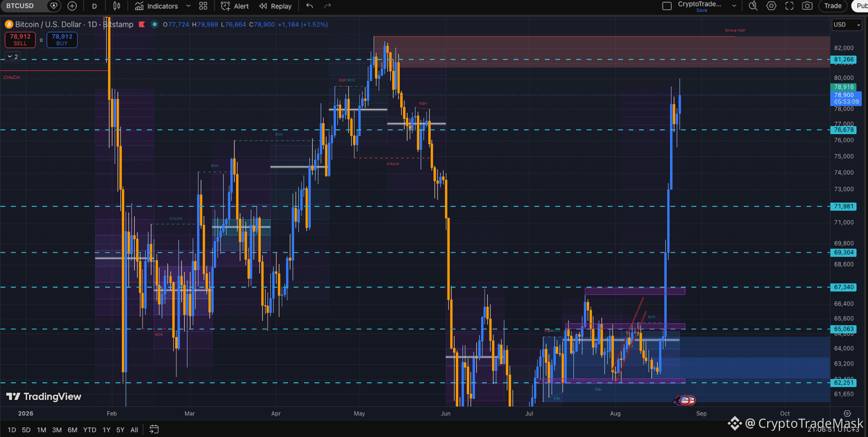868x437 pixels.
Task: Open the price scale settings gear
Action: pyautogui.click(x=847, y=414)
